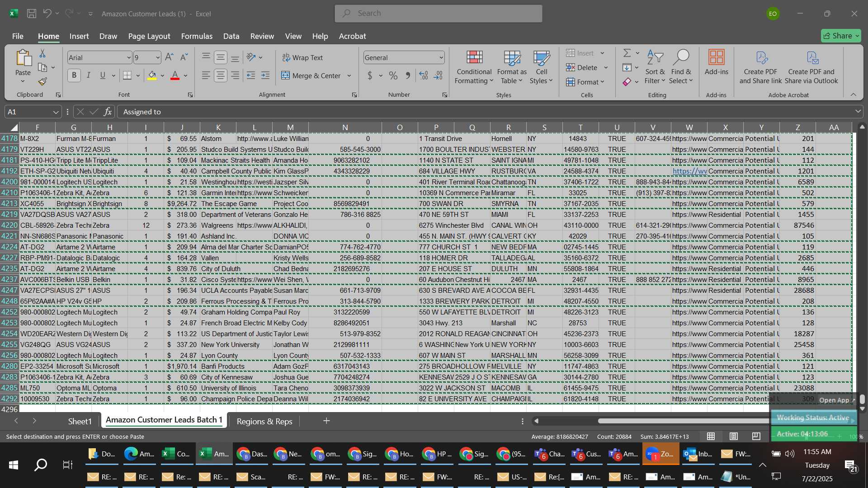Click the Borders icon
The width and height of the screenshot is (868, 488).
[x=127, y=75]
